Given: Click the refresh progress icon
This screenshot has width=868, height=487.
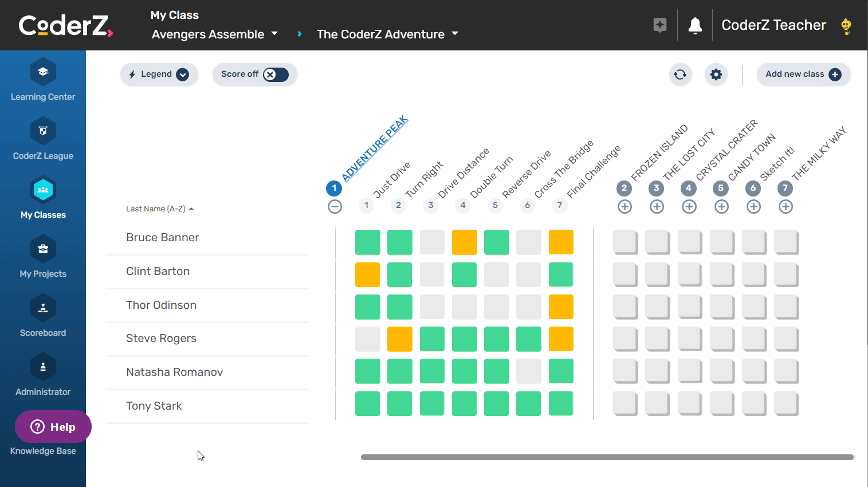Looking at the screenshot, I should (x=680, y=74).
